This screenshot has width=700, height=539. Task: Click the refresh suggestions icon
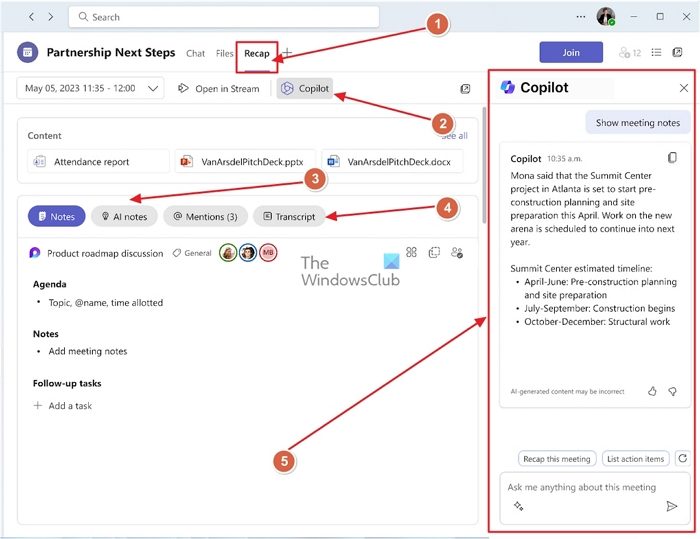click(682, 459)
